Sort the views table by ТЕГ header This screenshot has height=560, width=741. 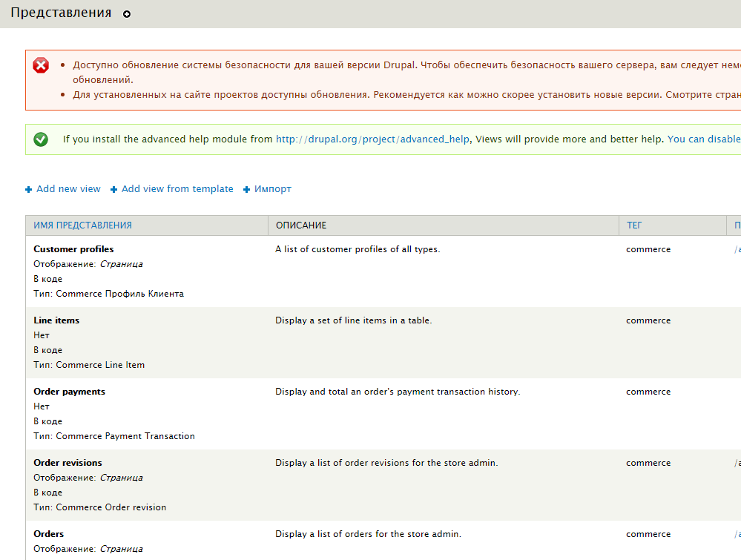point(634,225)
